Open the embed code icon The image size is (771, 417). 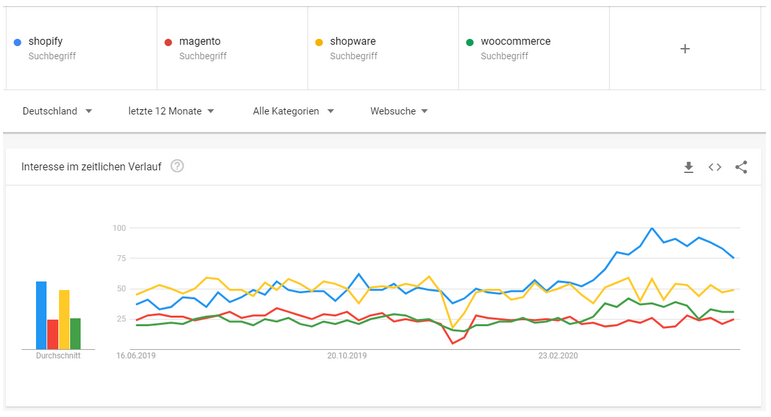point(715,167)
